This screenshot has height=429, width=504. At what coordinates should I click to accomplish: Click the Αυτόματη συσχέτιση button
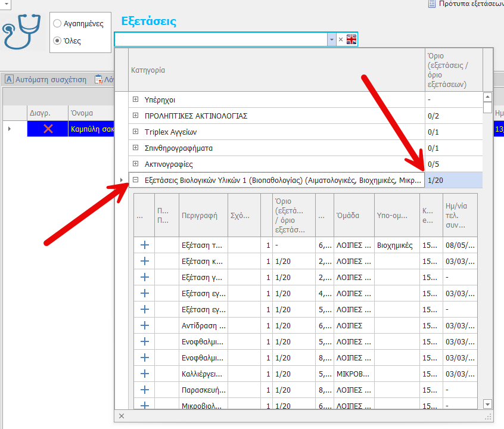pyautogui.click(x=46, y=79)
